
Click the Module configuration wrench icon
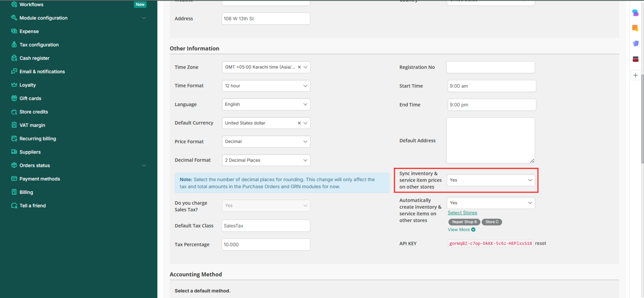point(14,18)
